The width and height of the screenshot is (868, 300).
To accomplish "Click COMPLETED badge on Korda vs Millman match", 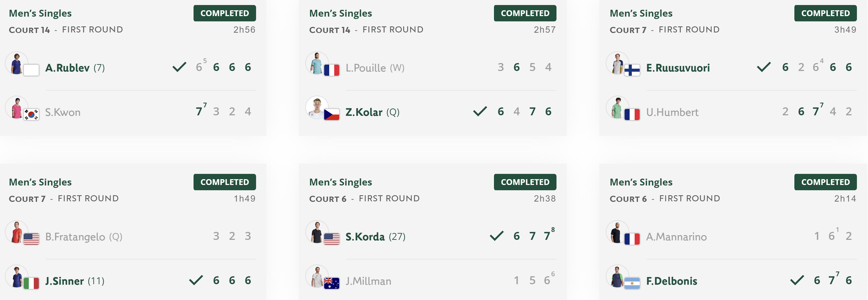I will (x=525, y=182).
